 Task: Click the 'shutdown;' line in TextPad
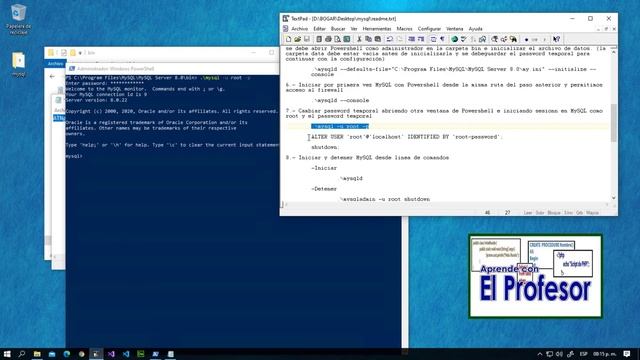325,147
